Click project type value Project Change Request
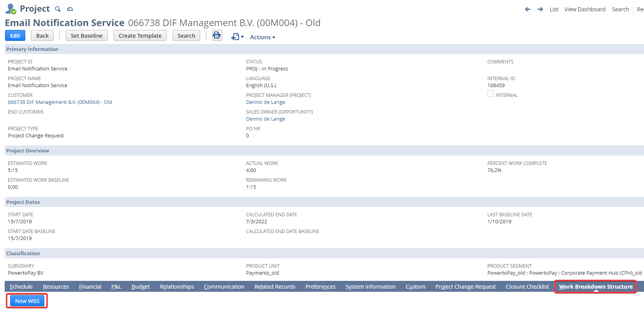Viewport: 644px width, 312px height. pos(36,135)
